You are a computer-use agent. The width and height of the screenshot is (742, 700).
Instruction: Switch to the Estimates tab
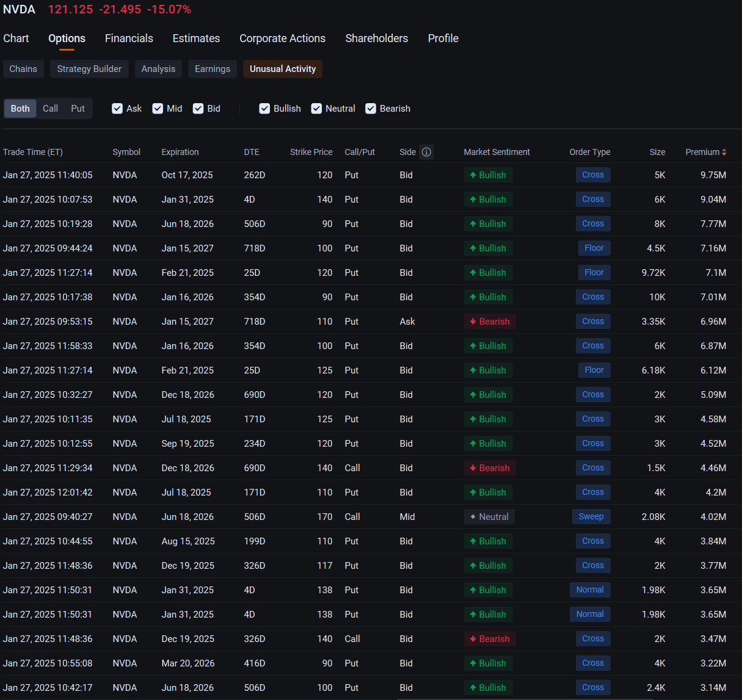pos(196,38)
